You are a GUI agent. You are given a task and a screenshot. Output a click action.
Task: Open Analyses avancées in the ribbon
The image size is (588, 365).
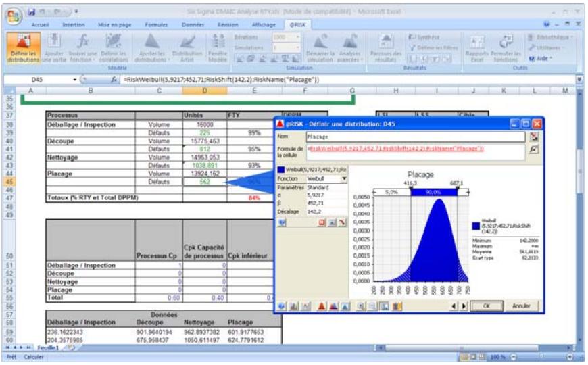point(349,47)
